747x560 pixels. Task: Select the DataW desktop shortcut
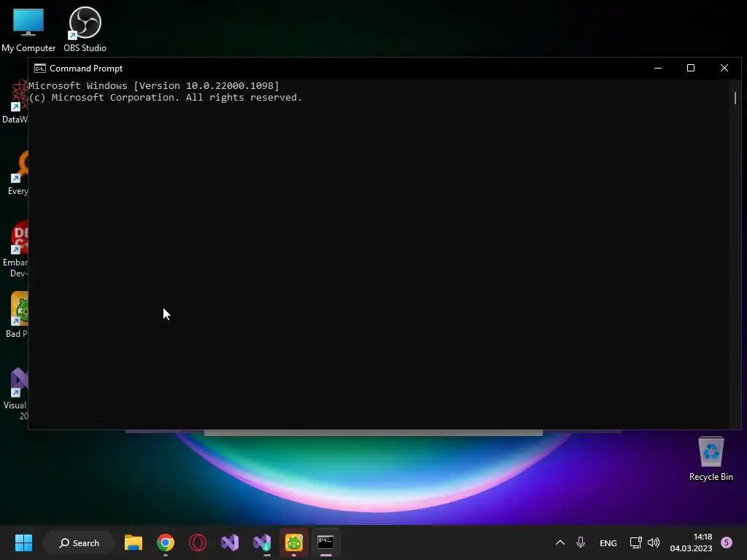click(15, 102)
